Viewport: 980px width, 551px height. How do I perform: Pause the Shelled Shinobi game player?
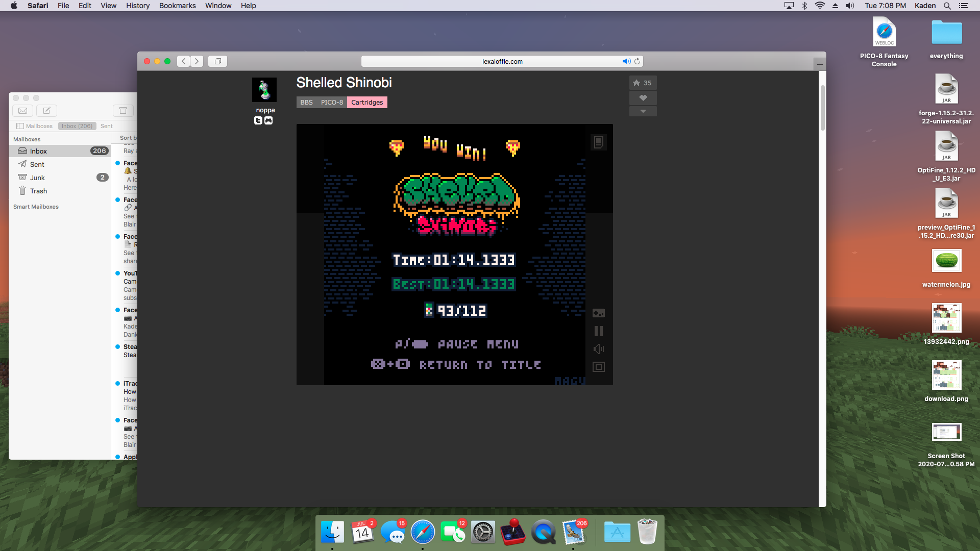tap(599, 331)
